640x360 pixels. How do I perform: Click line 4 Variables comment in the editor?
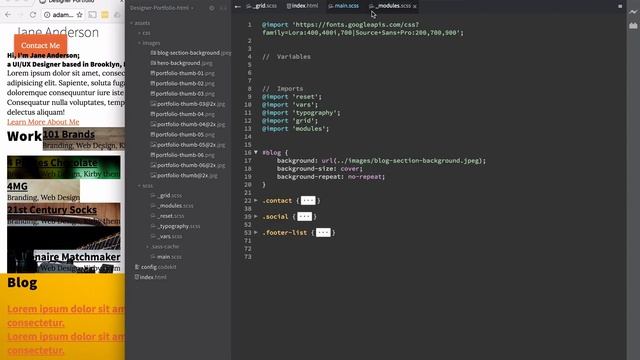286,57
